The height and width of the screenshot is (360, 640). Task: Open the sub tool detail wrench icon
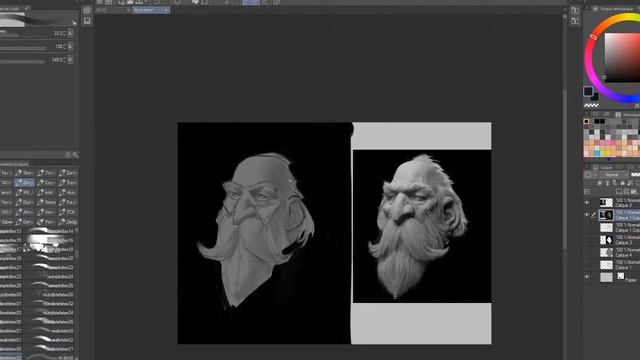pos(75,155)
